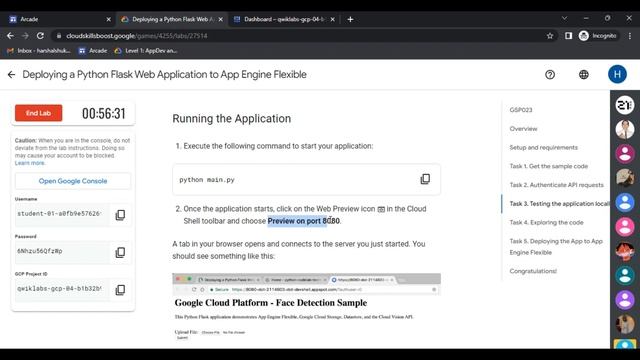
Task: Copy the Password value
Action: pyautogui.click(x=120, y=252)
